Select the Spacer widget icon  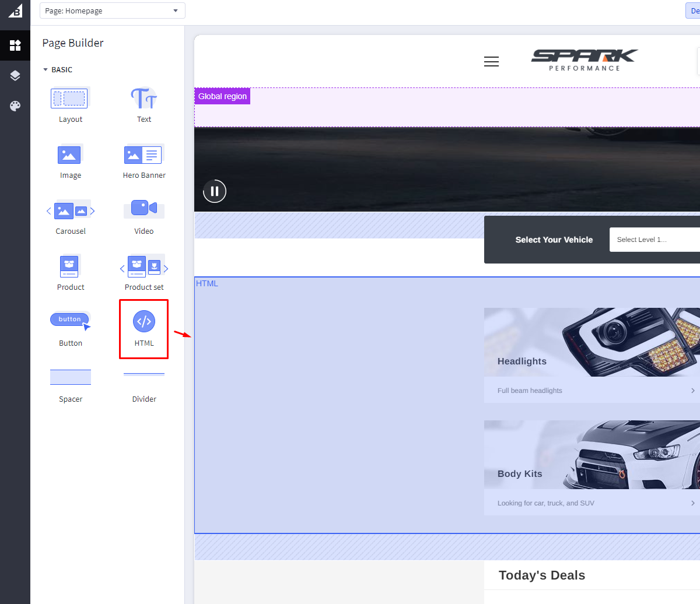coord(70,377)
